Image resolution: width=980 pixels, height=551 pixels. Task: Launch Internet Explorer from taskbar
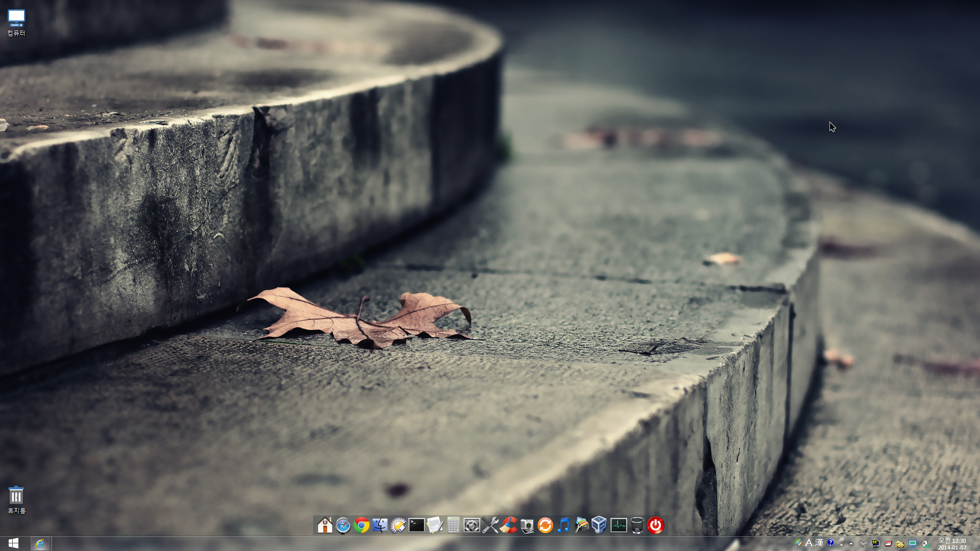tap(40, 543)
